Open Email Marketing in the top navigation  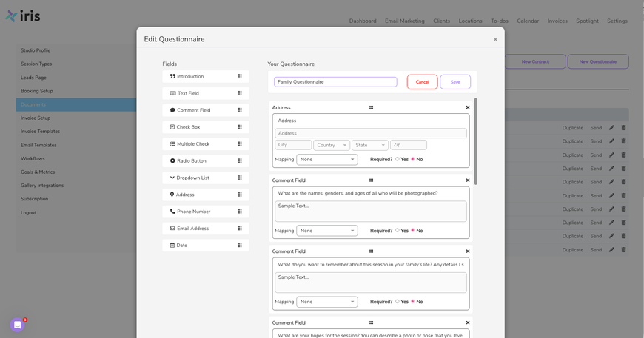point(405,21)
